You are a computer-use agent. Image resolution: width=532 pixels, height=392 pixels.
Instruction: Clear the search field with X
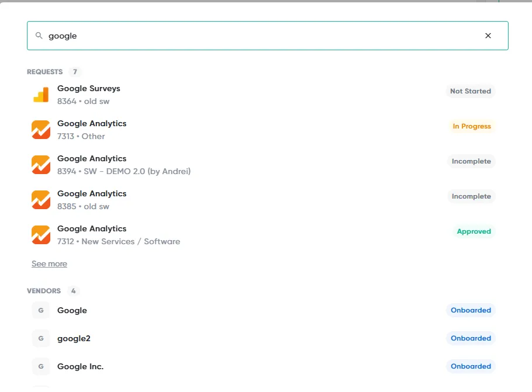(488, 36)
